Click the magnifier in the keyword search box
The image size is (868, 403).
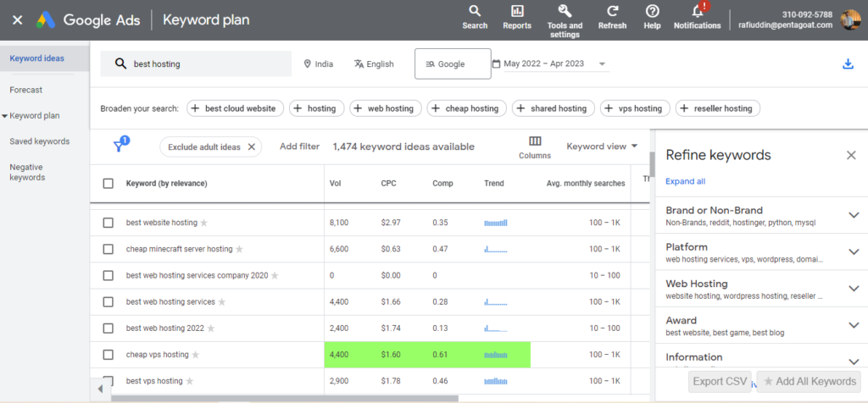pyautogui.click(x=120, y=63)
